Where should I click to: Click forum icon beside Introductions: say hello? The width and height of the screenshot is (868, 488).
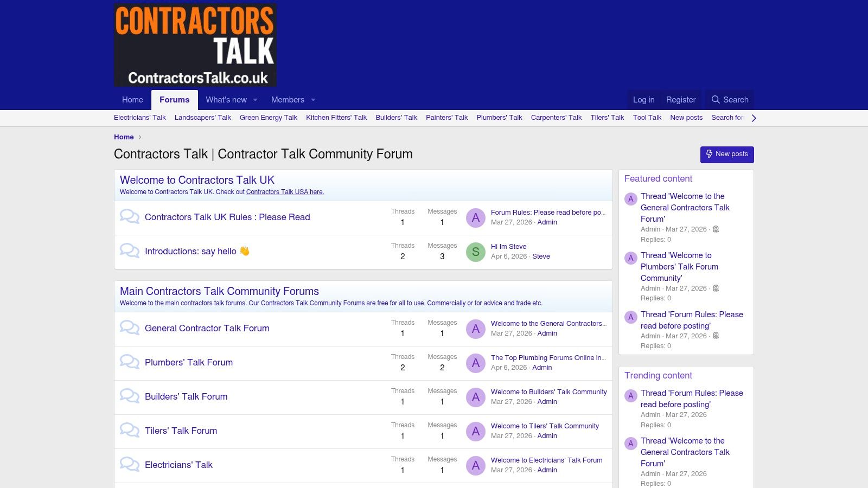pos(130,251)
